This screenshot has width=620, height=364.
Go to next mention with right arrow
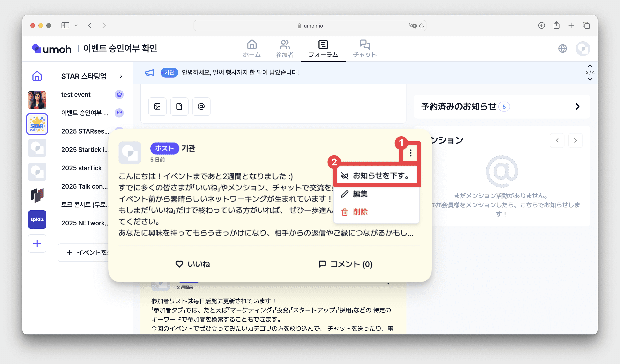coord(575,140)
